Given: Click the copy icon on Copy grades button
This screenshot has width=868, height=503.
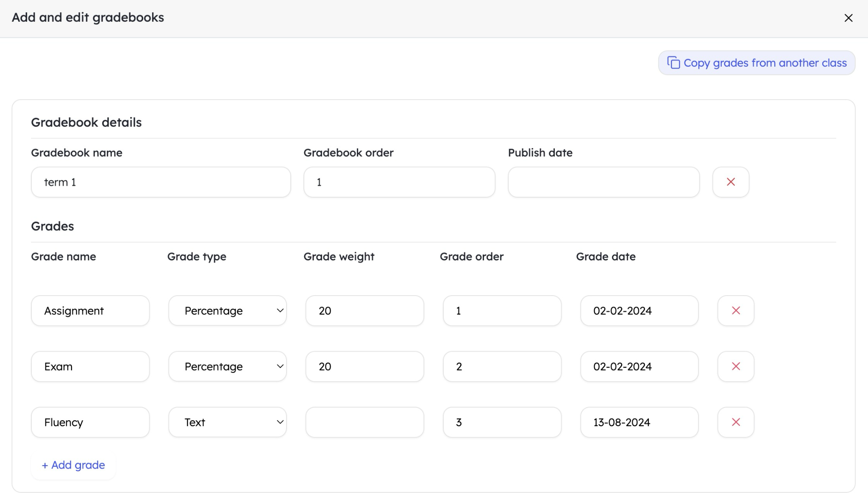Looking at the screenshot, I should 674,62.
